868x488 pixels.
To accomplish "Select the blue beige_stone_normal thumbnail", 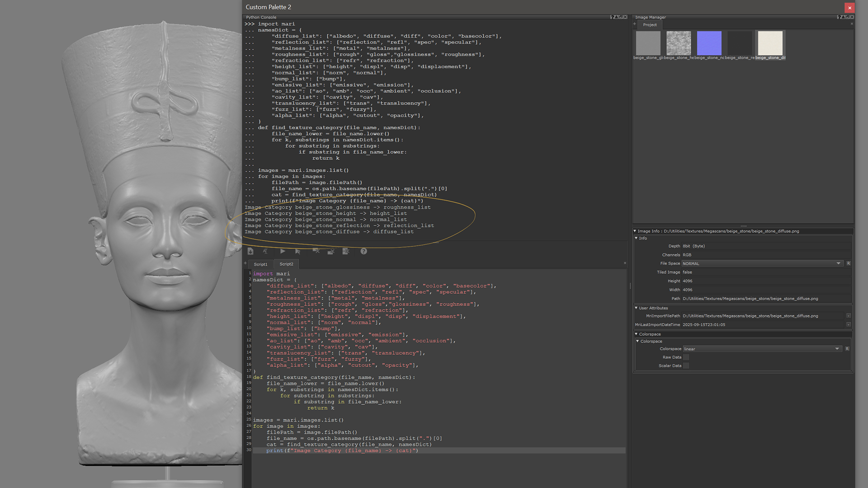I will (x=709, y=43).
